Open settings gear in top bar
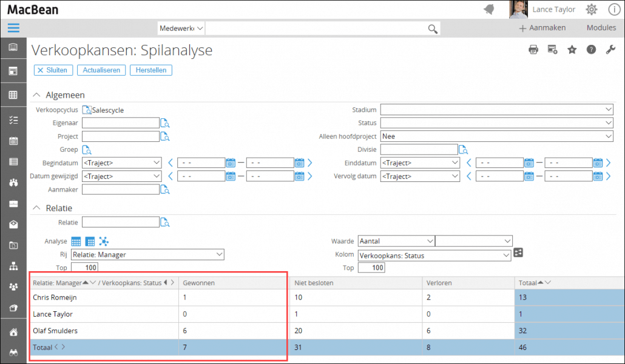This screenshot has width=625, height=364. coord(591,9)
